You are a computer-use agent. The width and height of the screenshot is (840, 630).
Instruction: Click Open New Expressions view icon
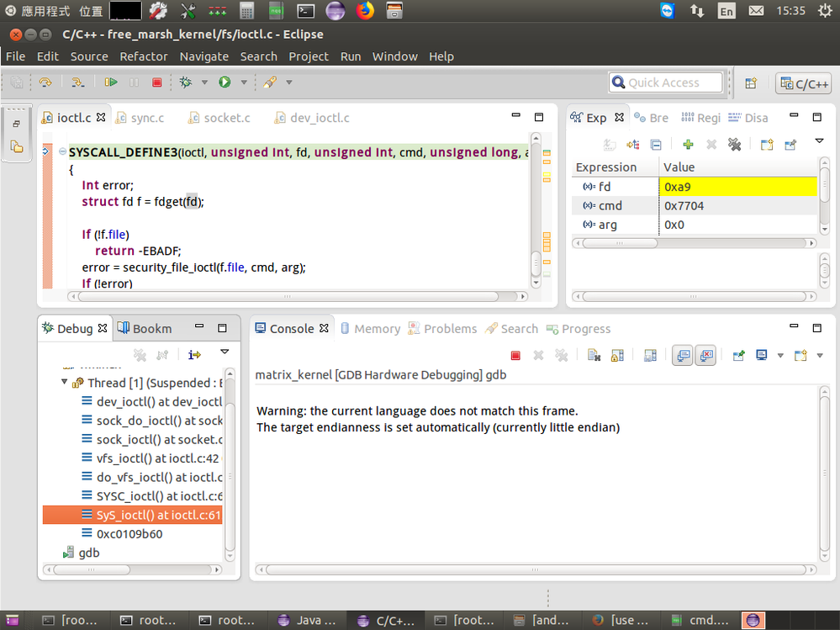(767, 144)
